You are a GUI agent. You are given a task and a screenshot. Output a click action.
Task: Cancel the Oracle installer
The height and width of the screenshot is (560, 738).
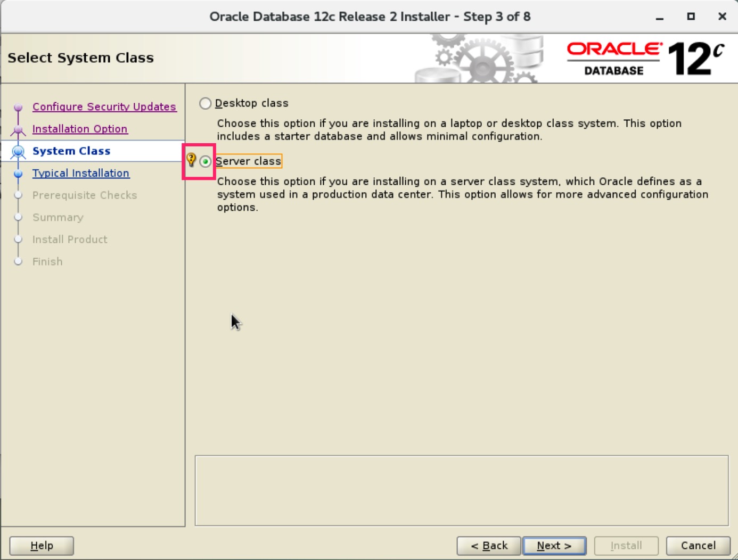(x=698, y=546)
